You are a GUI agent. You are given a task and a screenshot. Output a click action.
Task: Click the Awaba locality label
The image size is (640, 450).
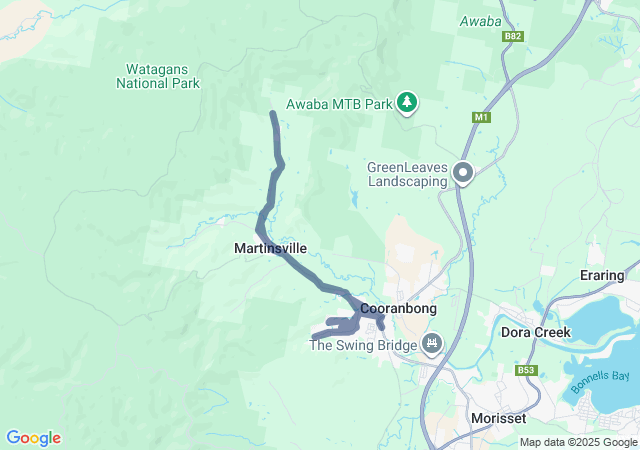480,21
